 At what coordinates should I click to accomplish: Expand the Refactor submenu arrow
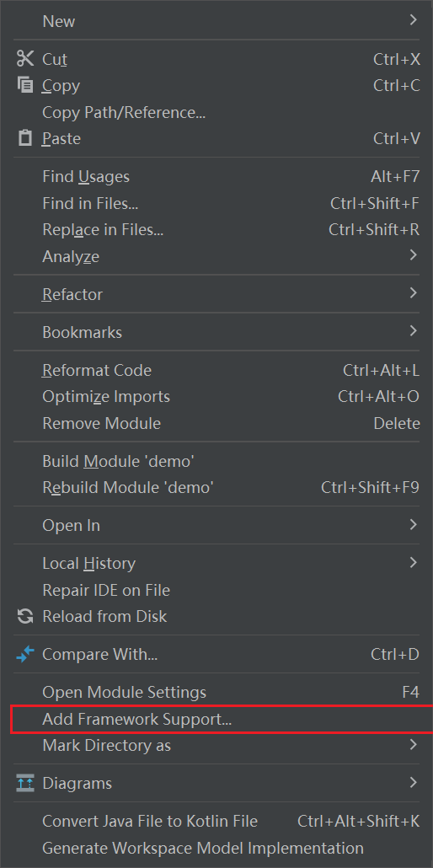coord(413,293)
